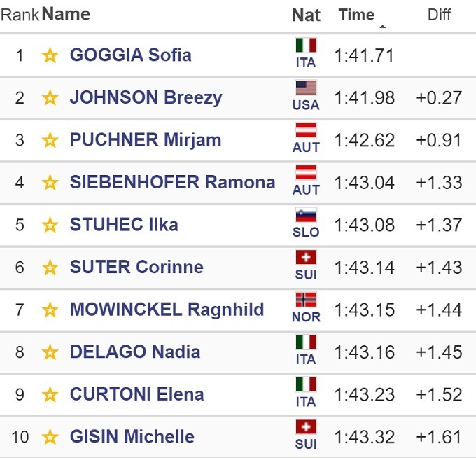Screen dimensions: 476x458
Task: Click the star icon for SIEBENHOFER Ramona
Action: [x=50, y=183]
